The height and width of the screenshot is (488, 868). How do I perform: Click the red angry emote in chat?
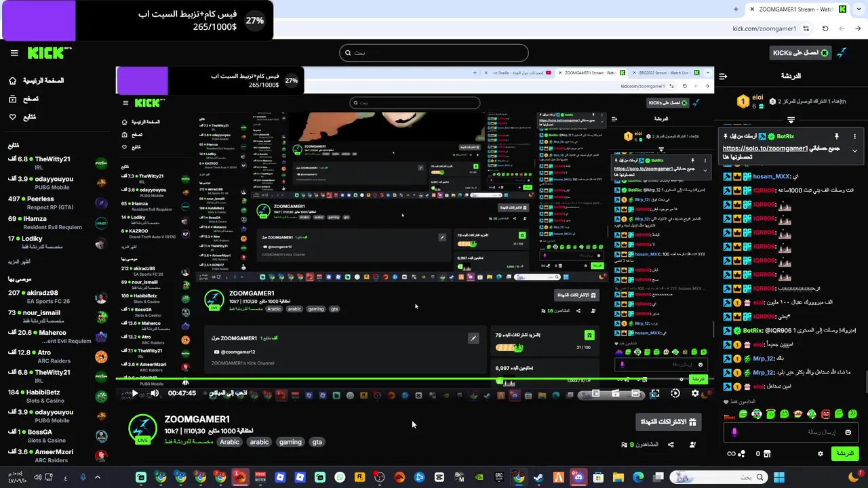[826, 414]
